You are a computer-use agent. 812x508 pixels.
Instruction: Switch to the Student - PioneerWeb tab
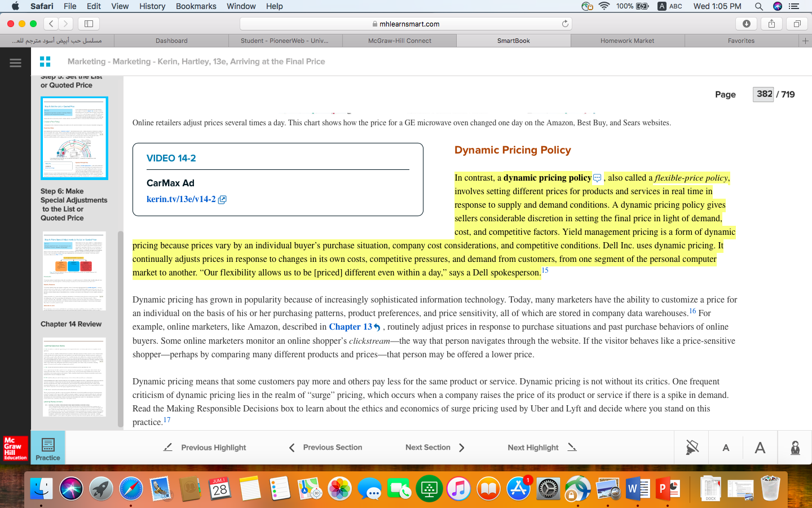tap(284, 41)
